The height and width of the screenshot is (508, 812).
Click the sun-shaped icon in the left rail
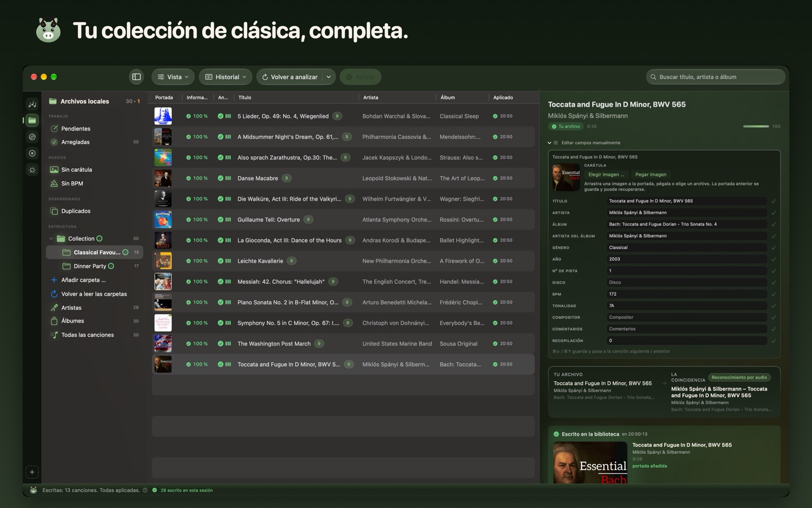pos(32,170)
